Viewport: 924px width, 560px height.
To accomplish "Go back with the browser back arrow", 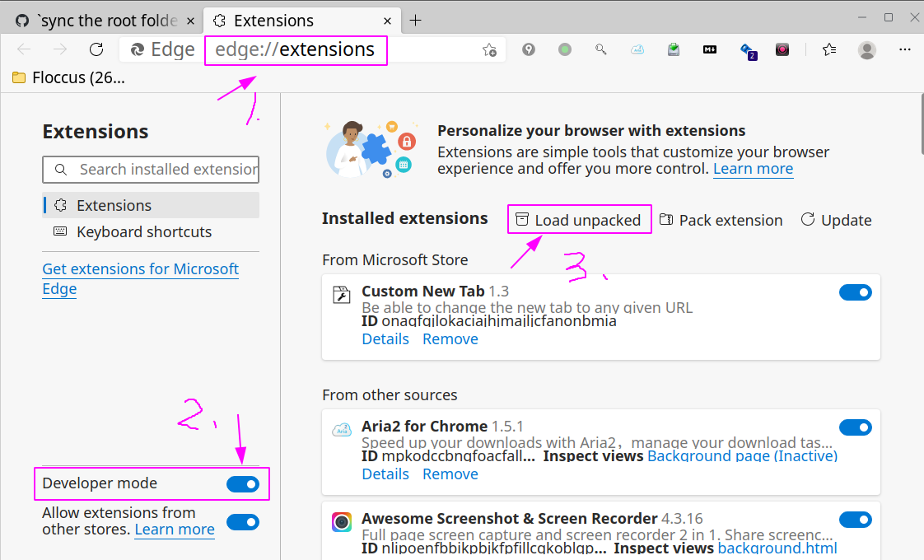I will pos(24,49).
